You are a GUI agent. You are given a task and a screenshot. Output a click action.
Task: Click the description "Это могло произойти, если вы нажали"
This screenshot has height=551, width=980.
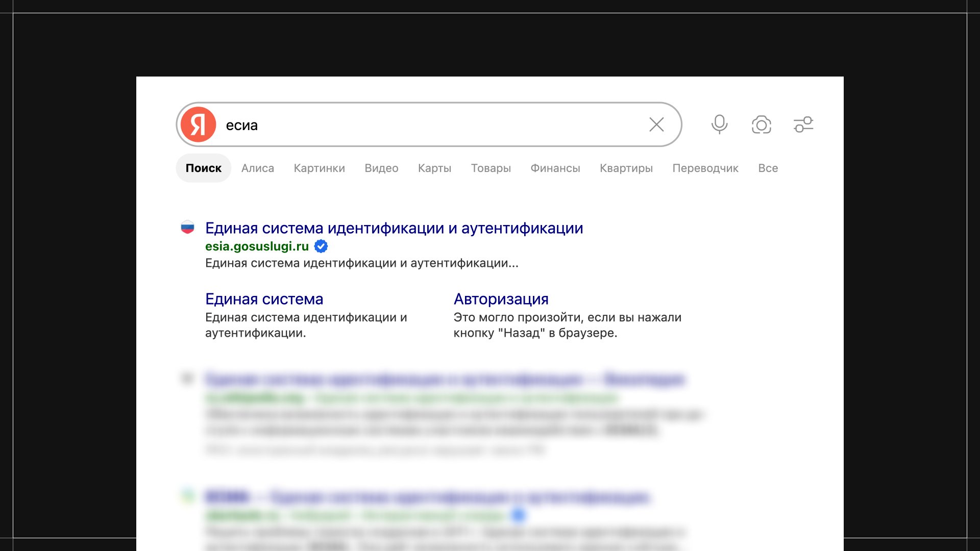pos(568,317)
